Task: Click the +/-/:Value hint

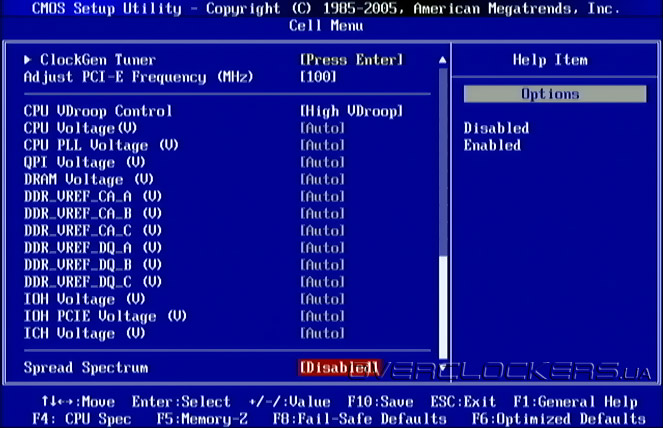Action: [x=289, y=401]
